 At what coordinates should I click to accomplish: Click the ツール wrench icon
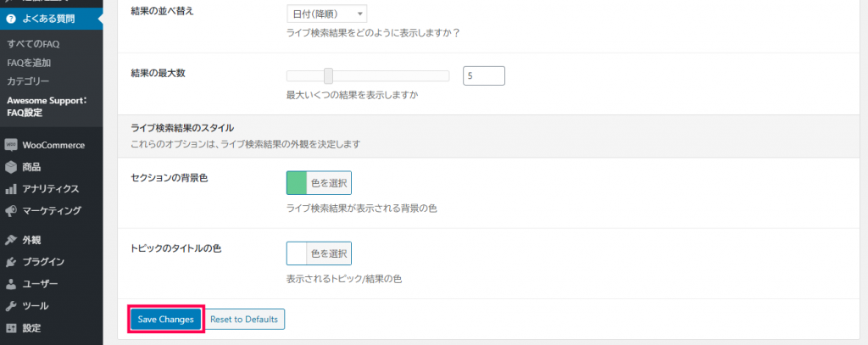tap(11, 306)
